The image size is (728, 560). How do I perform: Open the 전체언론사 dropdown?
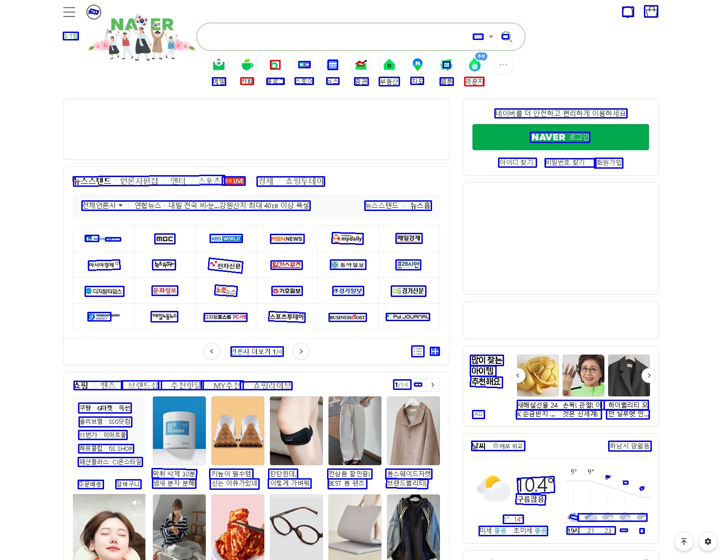[103, 205]
